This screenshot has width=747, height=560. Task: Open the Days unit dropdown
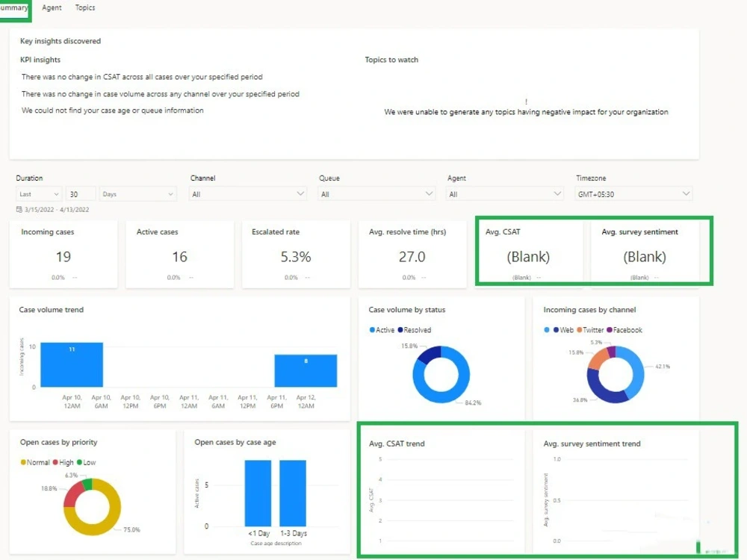click(137, 194)
